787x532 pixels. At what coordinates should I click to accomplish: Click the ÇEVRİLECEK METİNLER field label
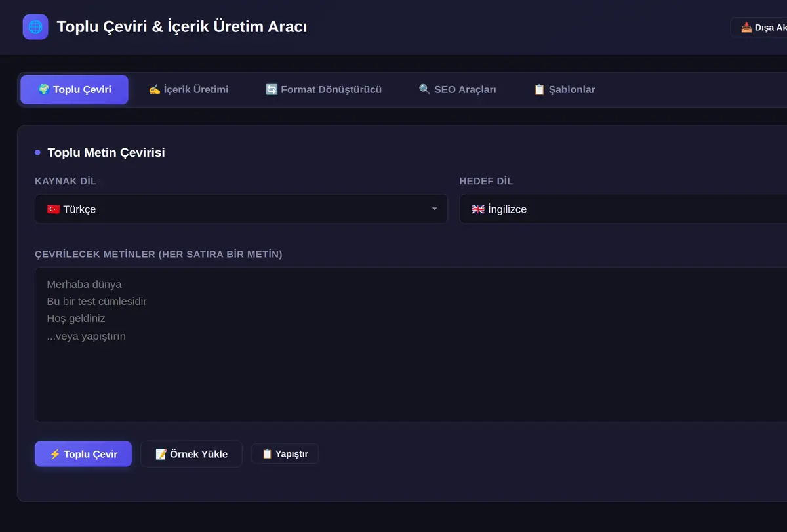tap(159, 254)
